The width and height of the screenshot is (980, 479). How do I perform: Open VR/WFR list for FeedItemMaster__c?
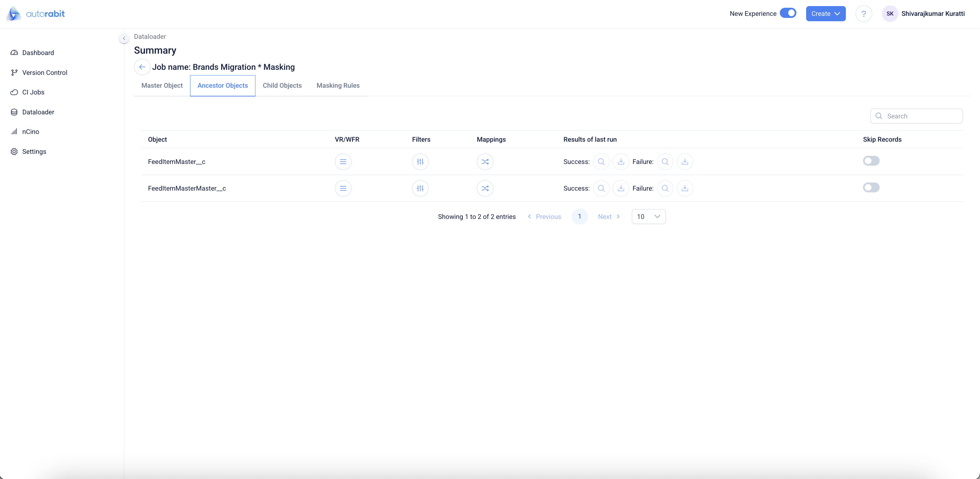[x=343, y=162]
